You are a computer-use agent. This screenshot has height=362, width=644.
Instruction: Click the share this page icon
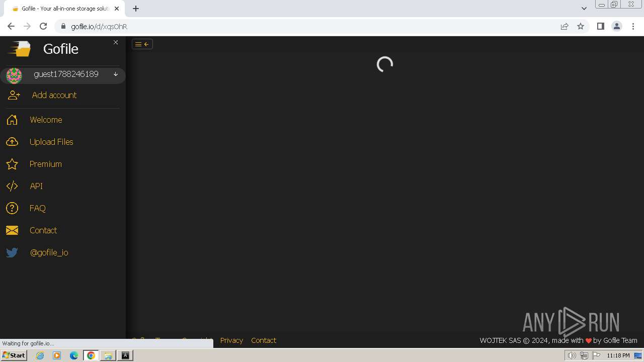565,26
